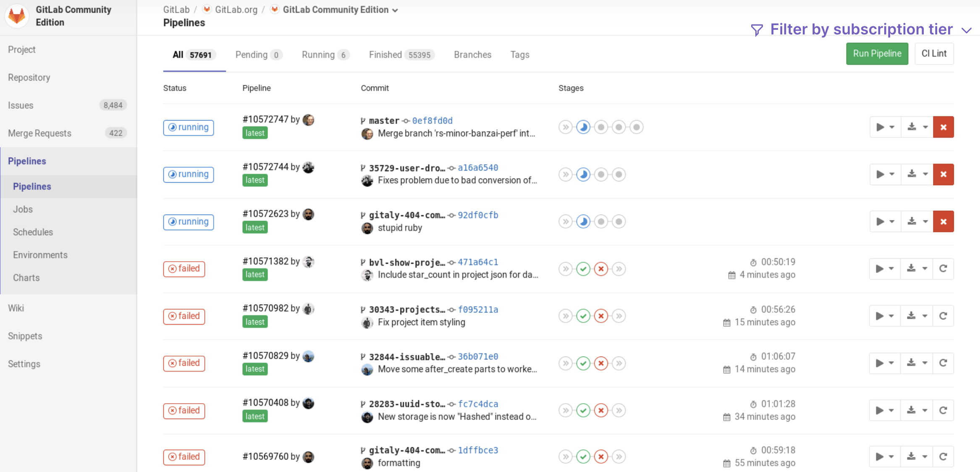Switch to the Finished tab

click(402, 55)
